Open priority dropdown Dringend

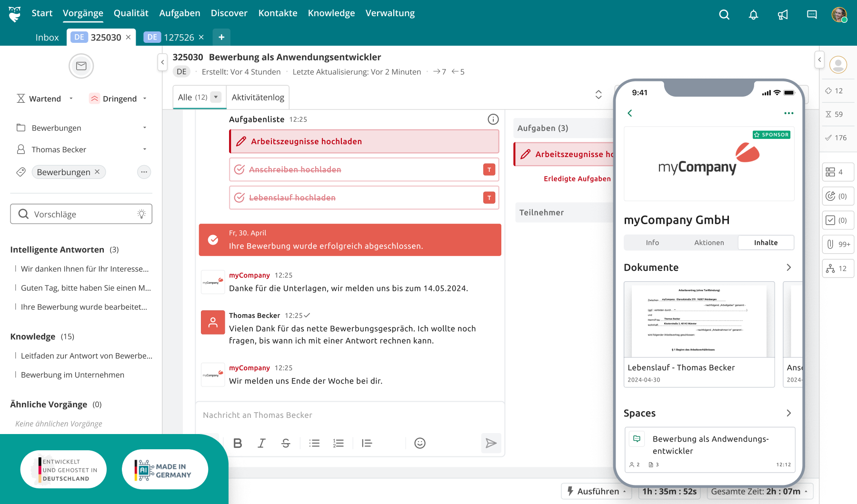tap(118, 99)
